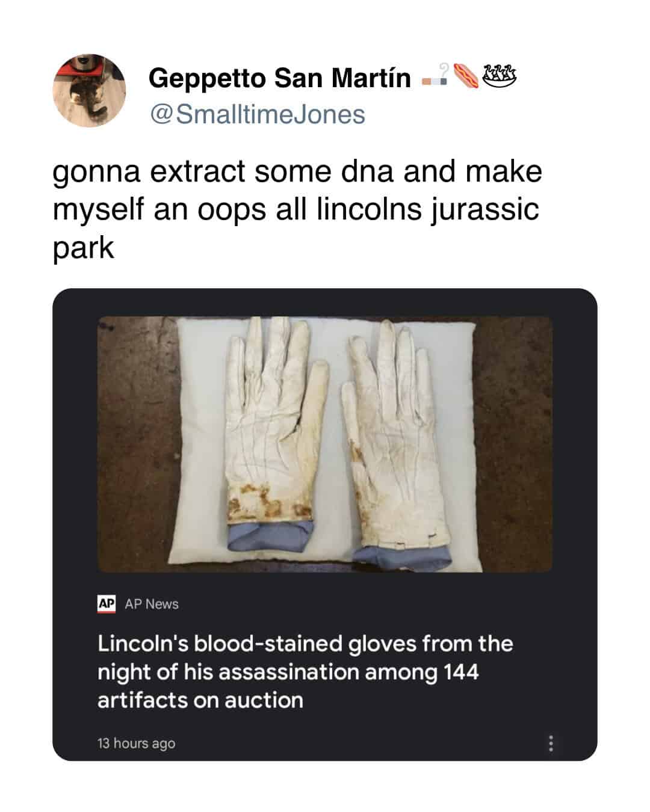The height and width of the screenshot is (812, 650).
Task: Click the hot dog emoji
Action: point(466,78)
